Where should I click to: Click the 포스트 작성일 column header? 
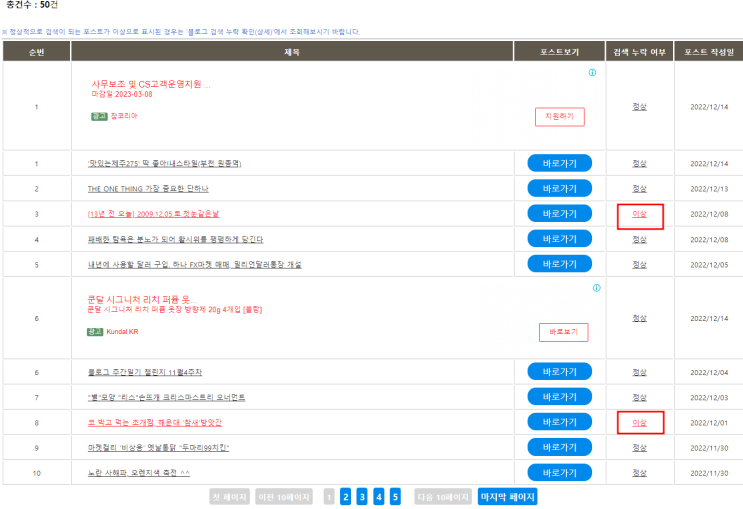coord(709,52)
